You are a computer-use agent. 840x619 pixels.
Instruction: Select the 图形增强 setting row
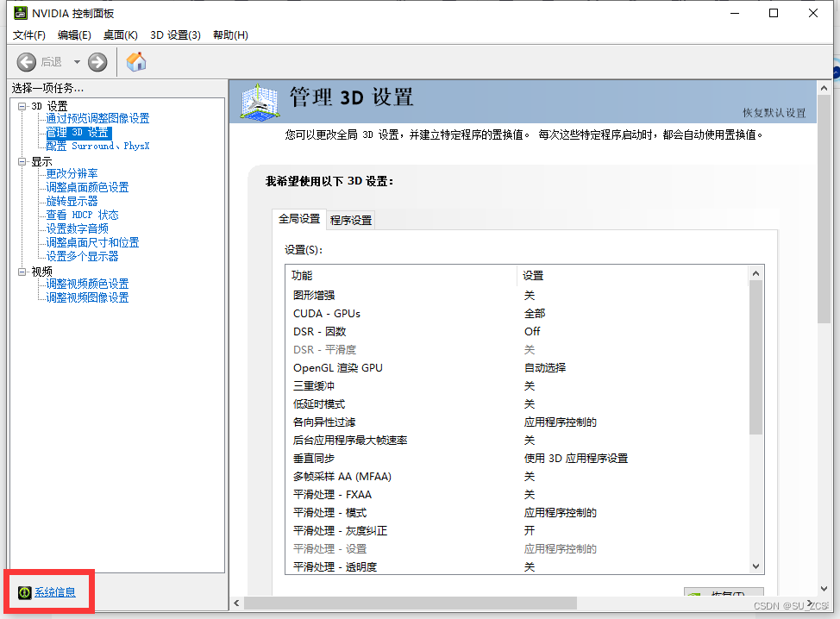click(x=517, y=295)
